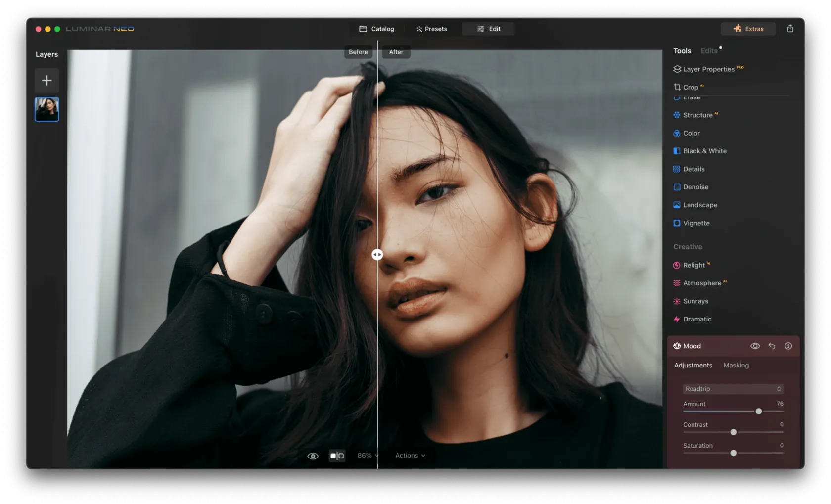
Task: Toggle the before/after split compare view
Action: (337, 456)
